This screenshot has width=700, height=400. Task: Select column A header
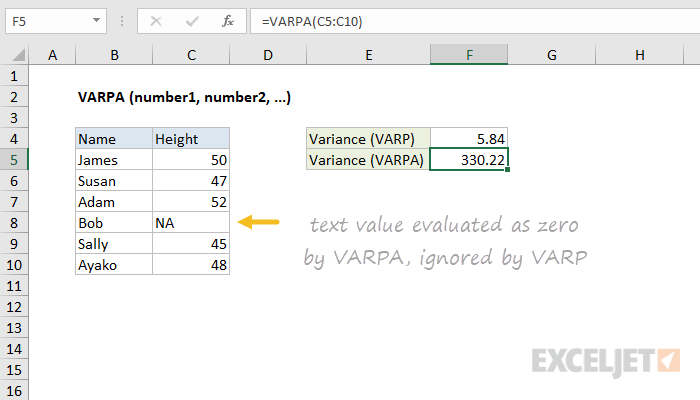pos(52,55)
